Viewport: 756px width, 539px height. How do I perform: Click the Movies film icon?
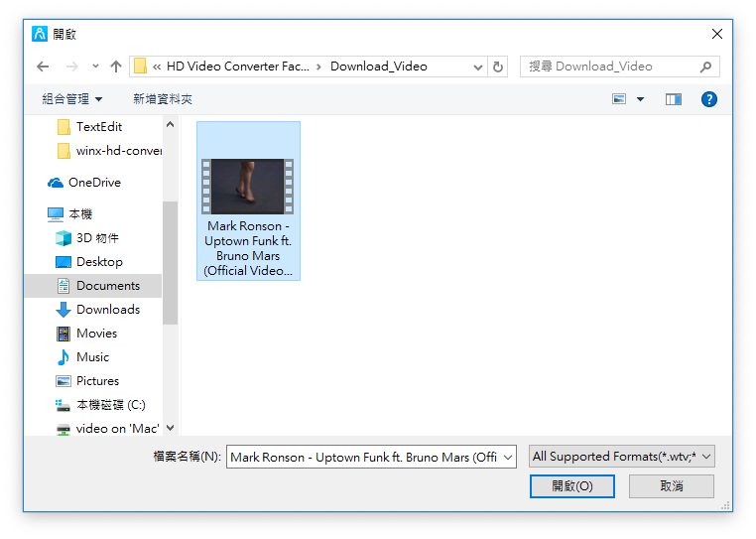click(x=63, y=334)
